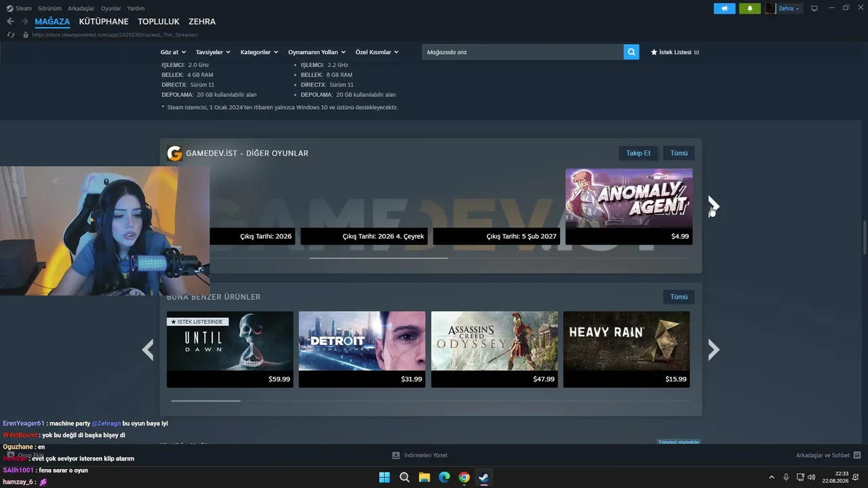Expand the Göz at dropdown
The image size is (868, 488).
173,52
